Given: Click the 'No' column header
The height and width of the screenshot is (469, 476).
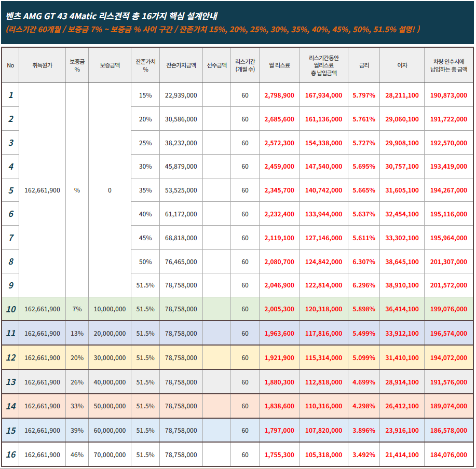Looking at the screenshot, I should click(10, 65).
